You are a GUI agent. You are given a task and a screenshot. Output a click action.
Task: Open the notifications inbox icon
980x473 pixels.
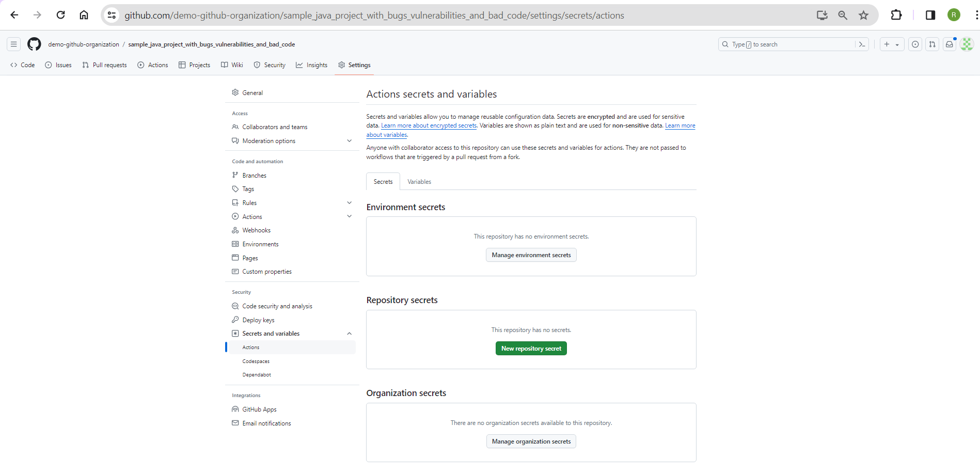[x=949, y=44]
